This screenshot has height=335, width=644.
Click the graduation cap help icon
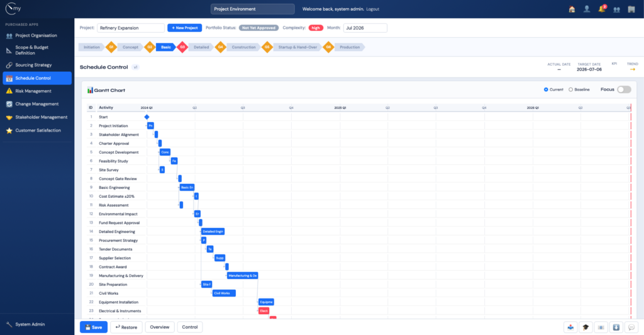(x=586, y=327)
